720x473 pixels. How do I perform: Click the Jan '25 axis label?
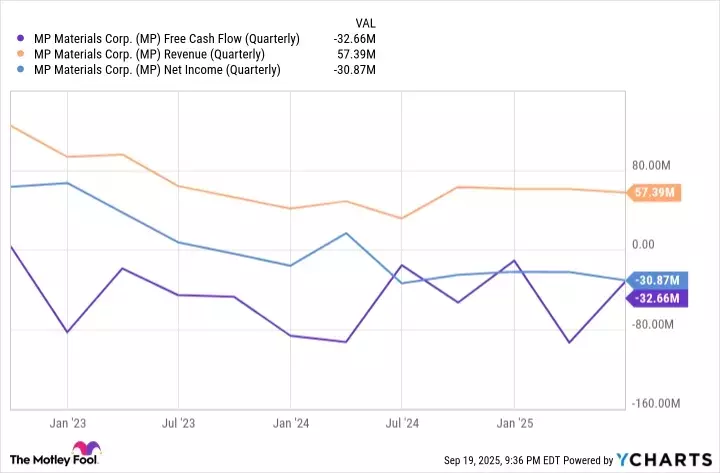(x=513, y=423)
